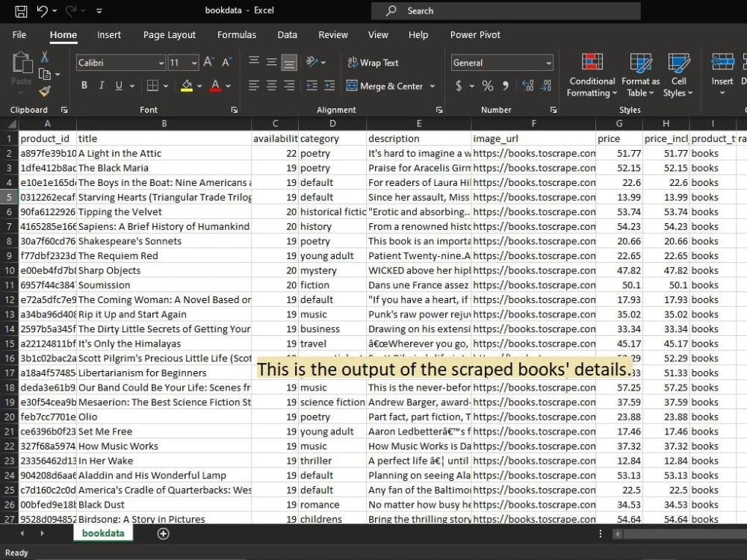Open Underline style dropdown arrow

tap(132, 86)
